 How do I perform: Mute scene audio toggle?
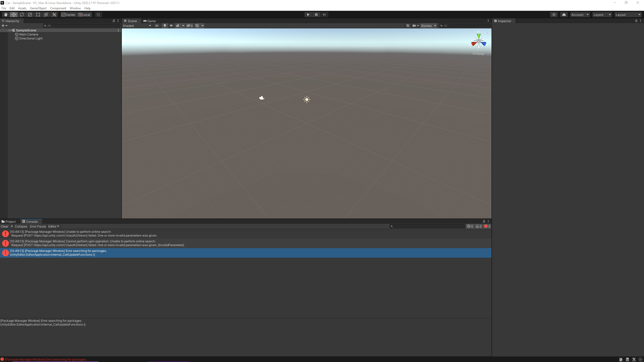pyautogui.click(x=171, y=26)
